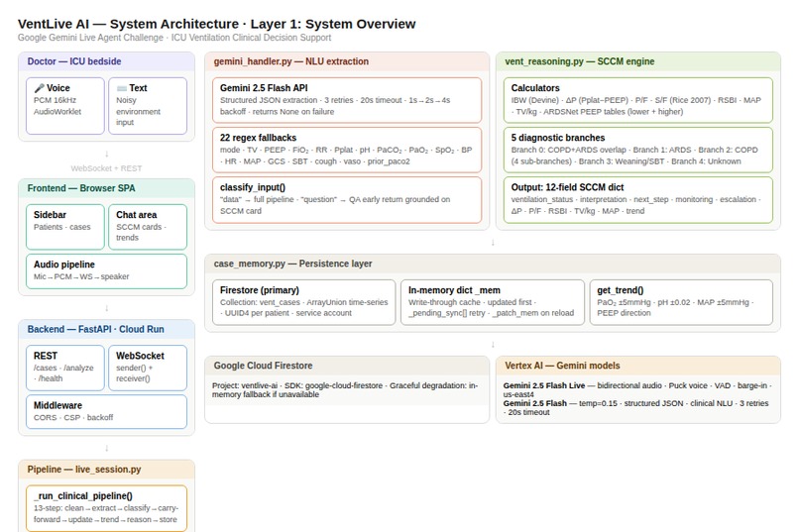Click the Middleware CORS CSP card

(x=106, y=412)
